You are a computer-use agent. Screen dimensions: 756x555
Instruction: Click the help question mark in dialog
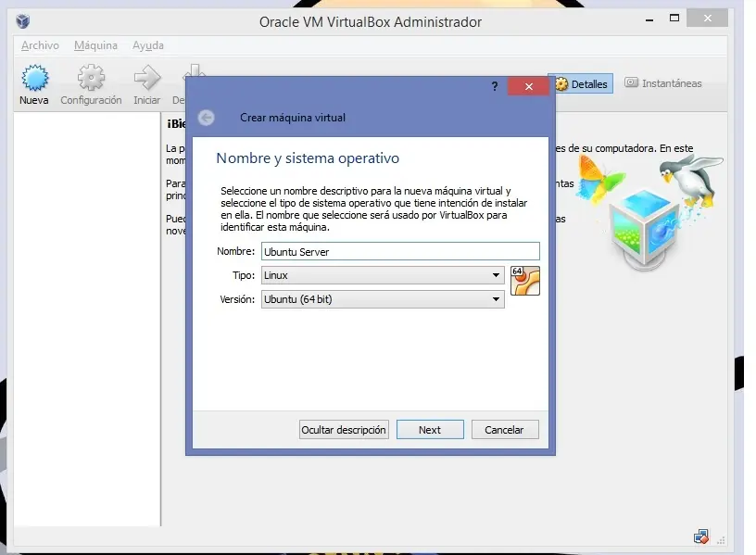click(x=494, y=86)
